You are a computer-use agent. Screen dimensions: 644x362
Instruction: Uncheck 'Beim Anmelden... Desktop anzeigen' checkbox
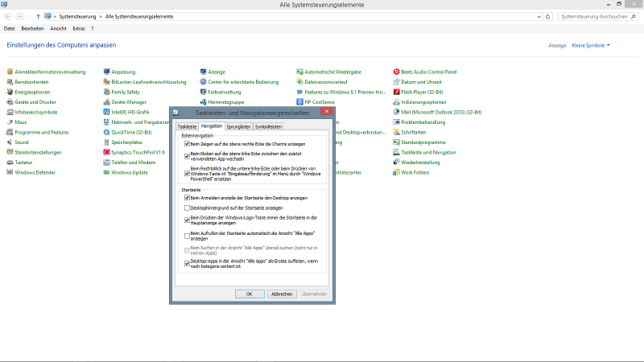(187, 197)
